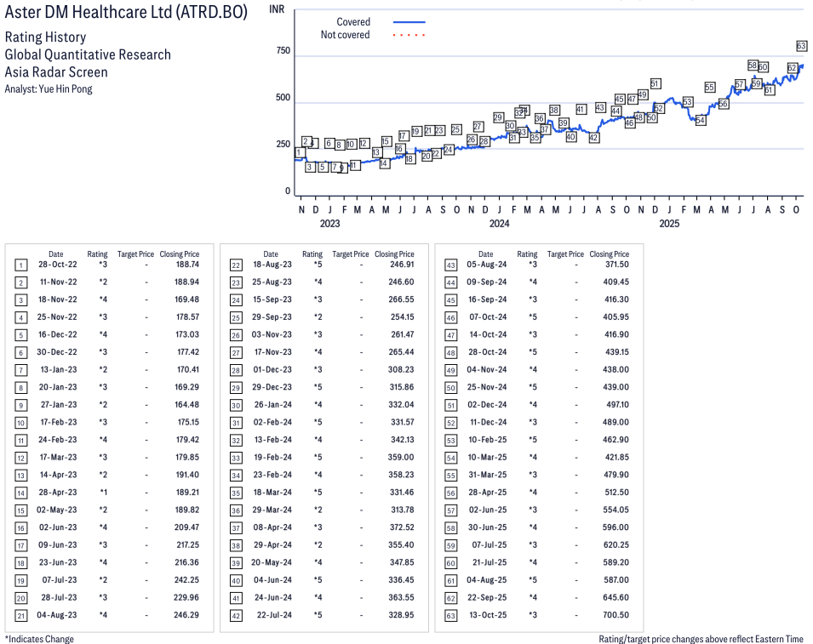The height and width of the screenshot is (644, 813).
Task: Click chart marker 54 on the graph
Action: (700, 120)
